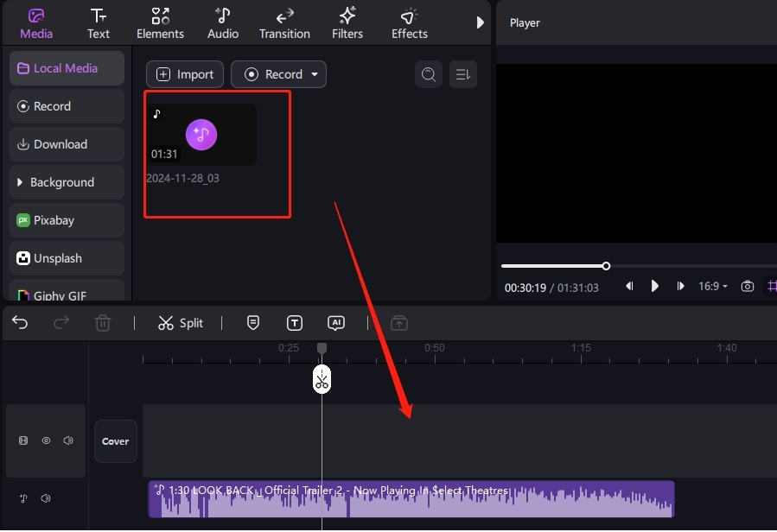Click the Cover button on the timeline

(115, 440)
